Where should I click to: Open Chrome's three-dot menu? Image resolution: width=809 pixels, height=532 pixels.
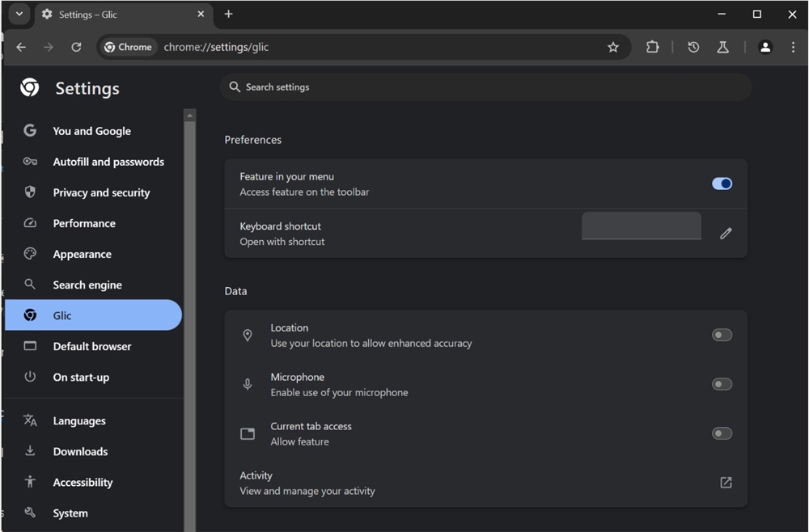(x=794, y=47)
